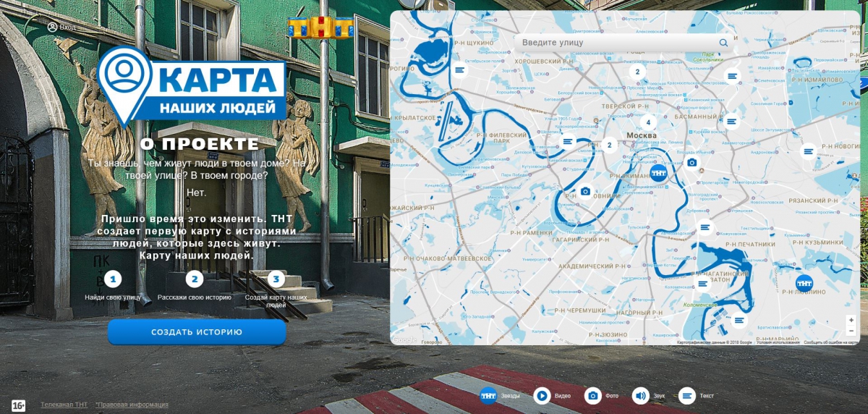This screenshot has height=414, width=868.
Task: Open the Телеканал ТНТ footer link
Action: click(64, 405)
